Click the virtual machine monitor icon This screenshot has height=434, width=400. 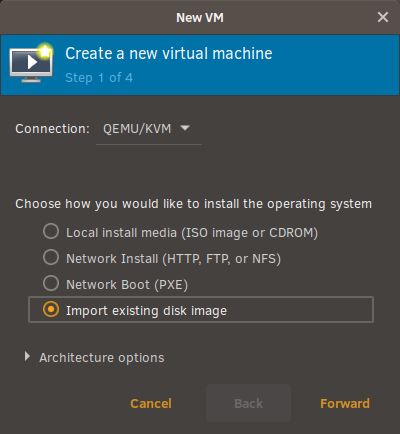click(31, 63)
